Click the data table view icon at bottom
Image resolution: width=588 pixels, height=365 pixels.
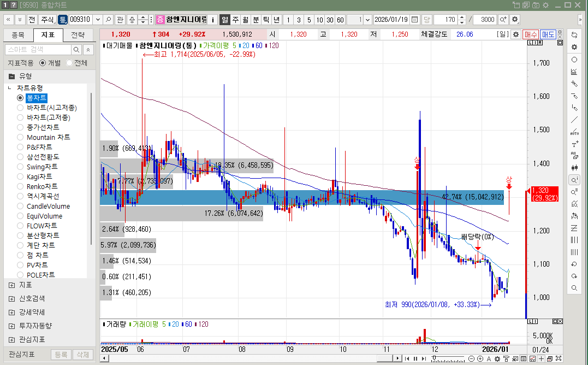coord(524,358)
